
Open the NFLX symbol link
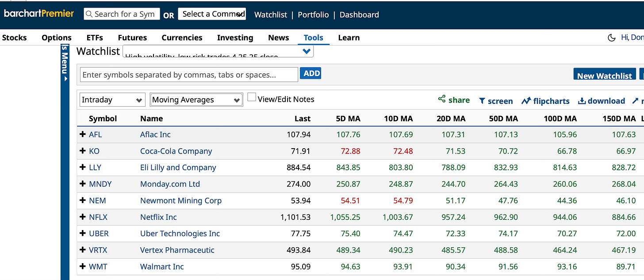pos(98,217)
